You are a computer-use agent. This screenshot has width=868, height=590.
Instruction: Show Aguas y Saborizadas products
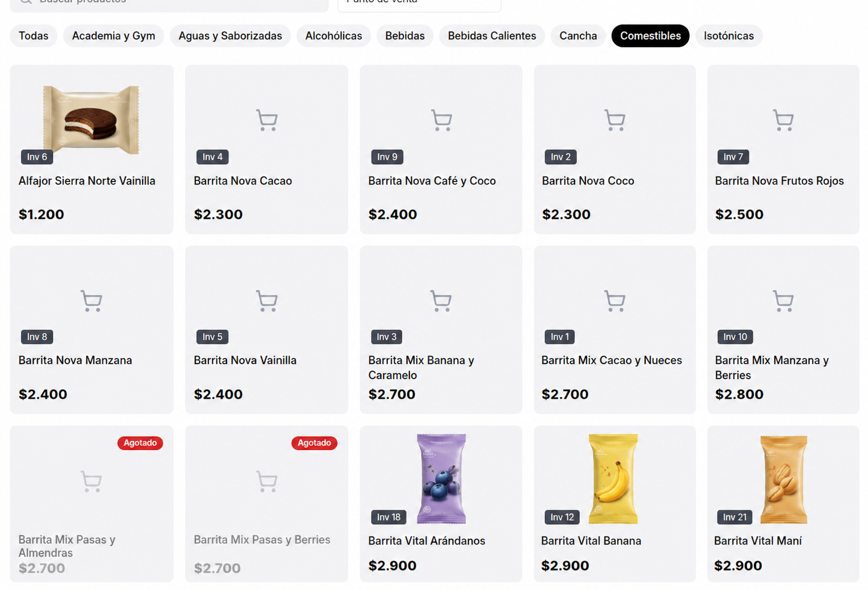230,36
